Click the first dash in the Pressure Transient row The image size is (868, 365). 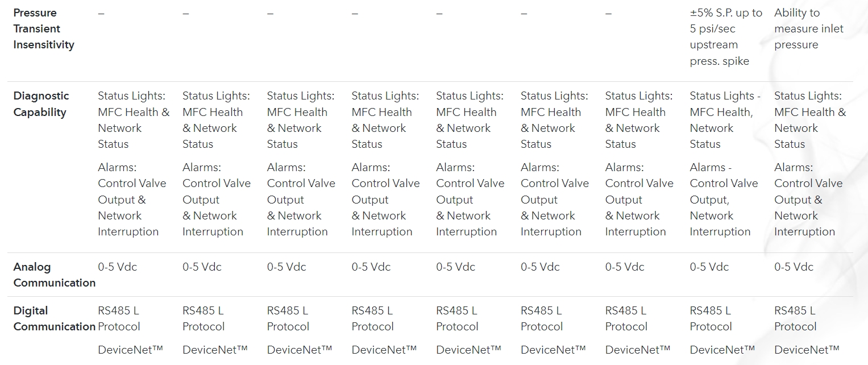[101, 13]
